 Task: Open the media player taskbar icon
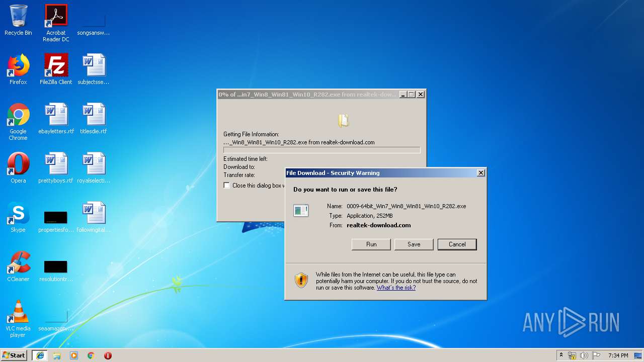(74, 355)
